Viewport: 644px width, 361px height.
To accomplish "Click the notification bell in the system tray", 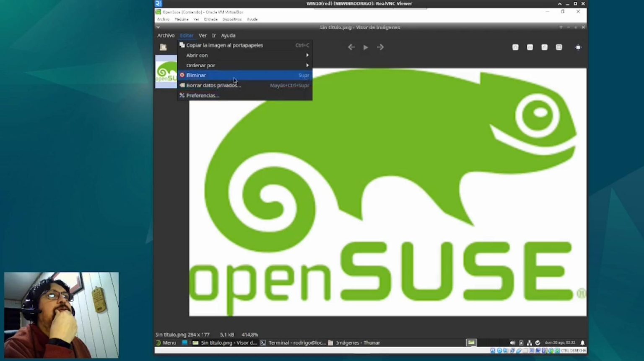I will pyautogui.click(x=582, y=343).
